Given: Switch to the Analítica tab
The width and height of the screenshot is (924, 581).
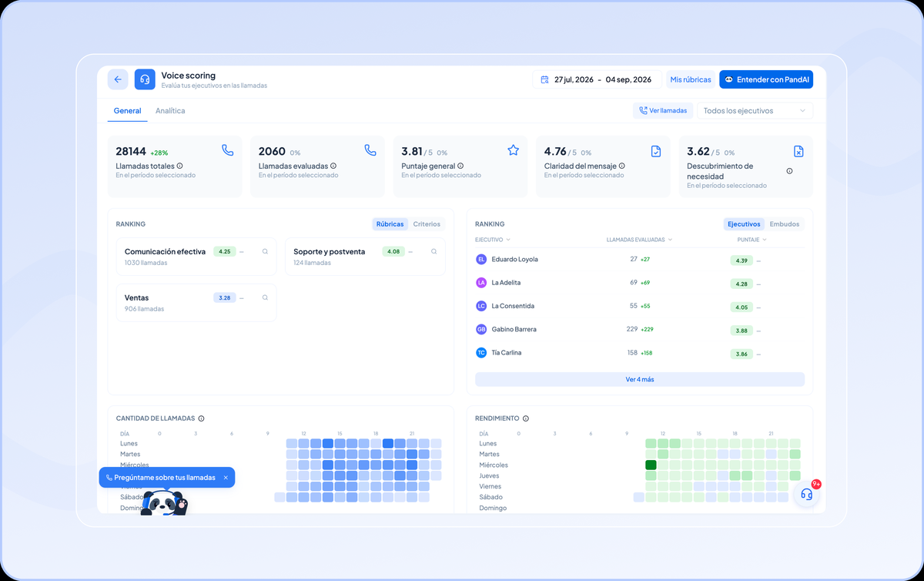Looking at the screenshot, I should coord(170,111).
